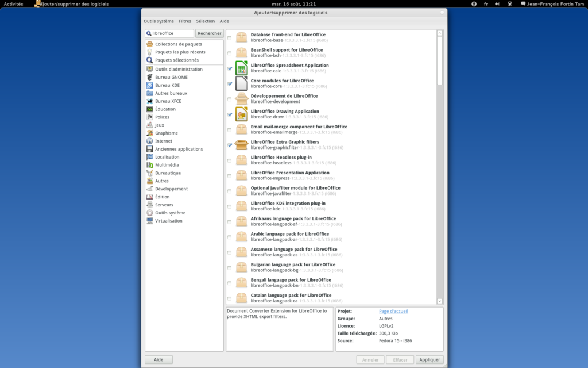Click the package list scrollbar up arrow
588x368 pixels.
click(x=440, y=33)
